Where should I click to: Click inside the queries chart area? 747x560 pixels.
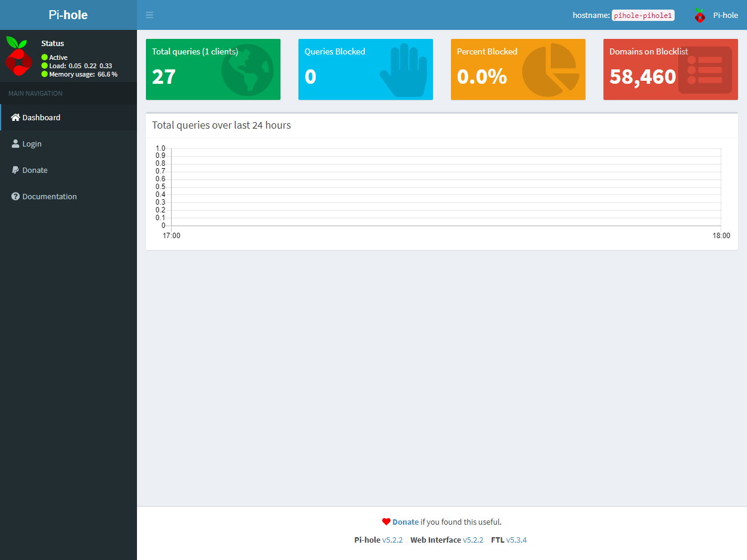click(x=446, y=187)
